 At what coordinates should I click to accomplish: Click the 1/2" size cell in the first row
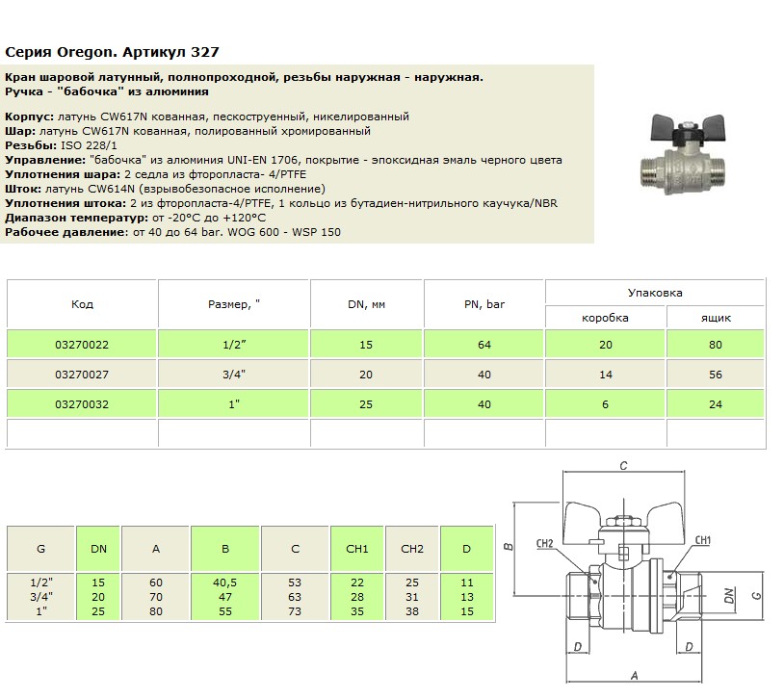234,345
